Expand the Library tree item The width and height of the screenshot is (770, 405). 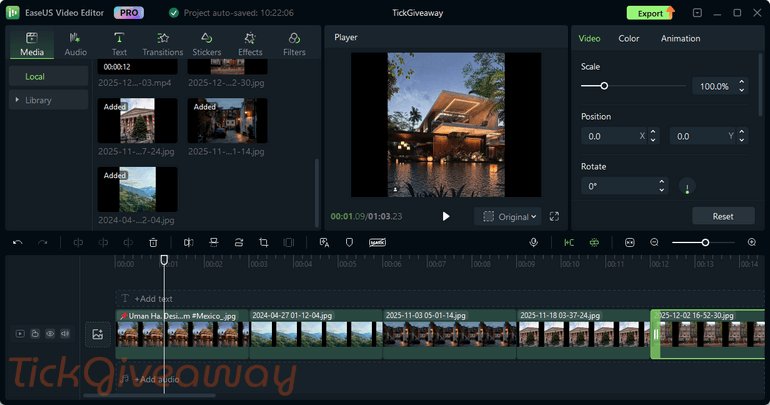click(x=17, y=100)
